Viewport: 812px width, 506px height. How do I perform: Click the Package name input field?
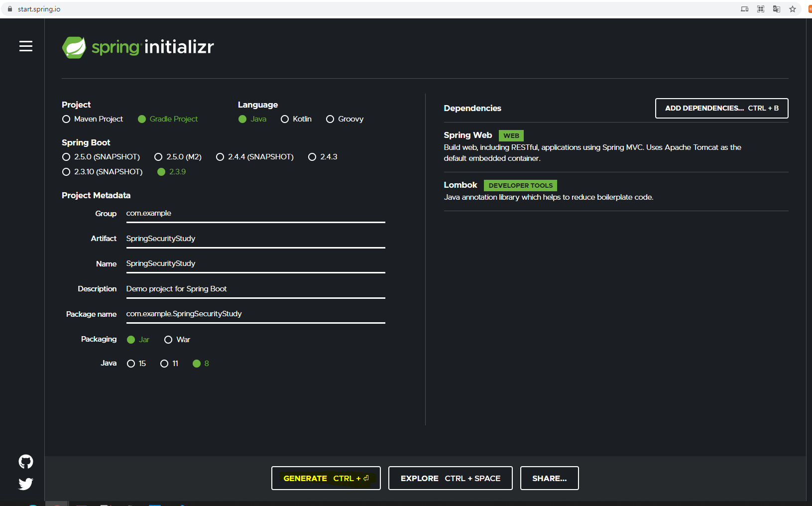coord(255,314)
